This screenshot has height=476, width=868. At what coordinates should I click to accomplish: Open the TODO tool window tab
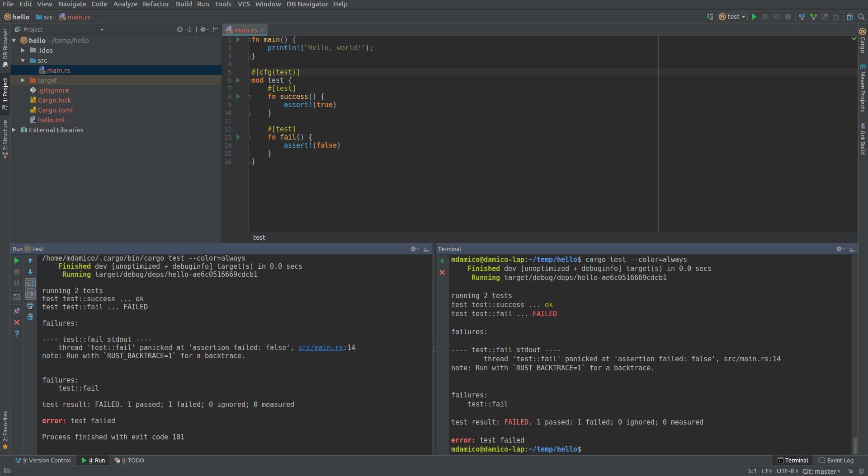point(129,461)
